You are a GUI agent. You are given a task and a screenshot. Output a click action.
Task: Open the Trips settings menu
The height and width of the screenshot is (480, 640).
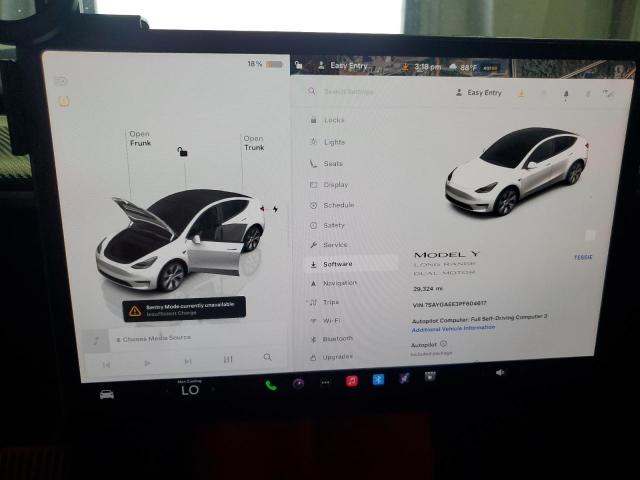[324, 302]
